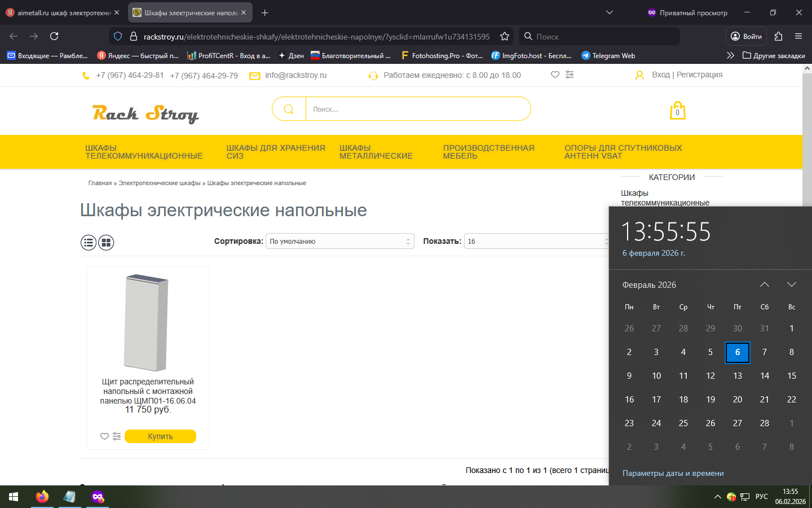812x508 pixels.
Task: Go to previous month in calendar
Action: pos(765,284)
